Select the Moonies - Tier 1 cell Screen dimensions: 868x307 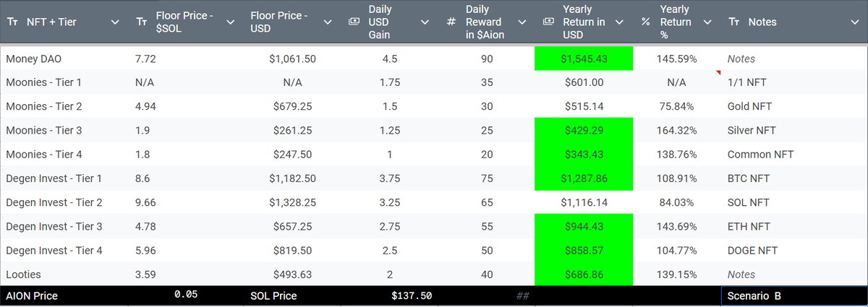click(64, 82)
